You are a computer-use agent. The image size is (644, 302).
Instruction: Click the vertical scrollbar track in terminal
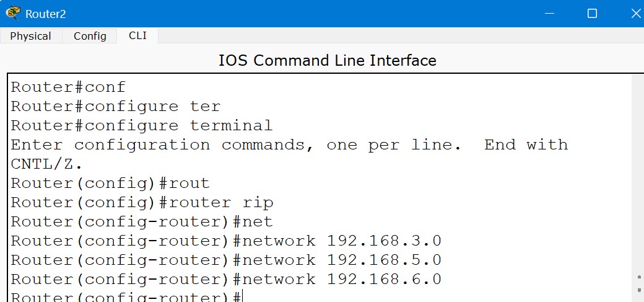point(638,174)
